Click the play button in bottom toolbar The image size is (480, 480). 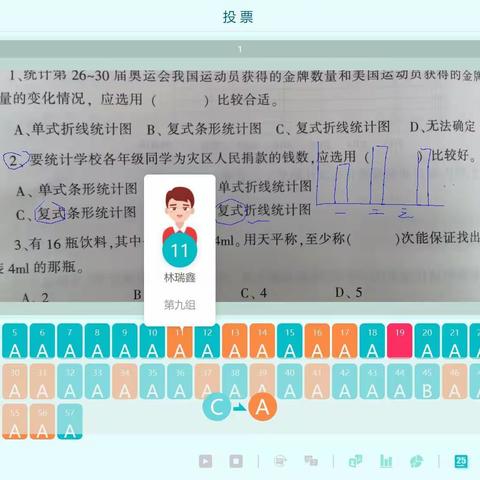(205, 461)
